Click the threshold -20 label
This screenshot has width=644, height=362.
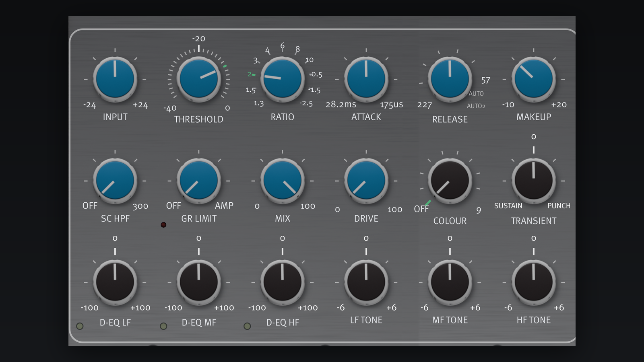point(199,39)
